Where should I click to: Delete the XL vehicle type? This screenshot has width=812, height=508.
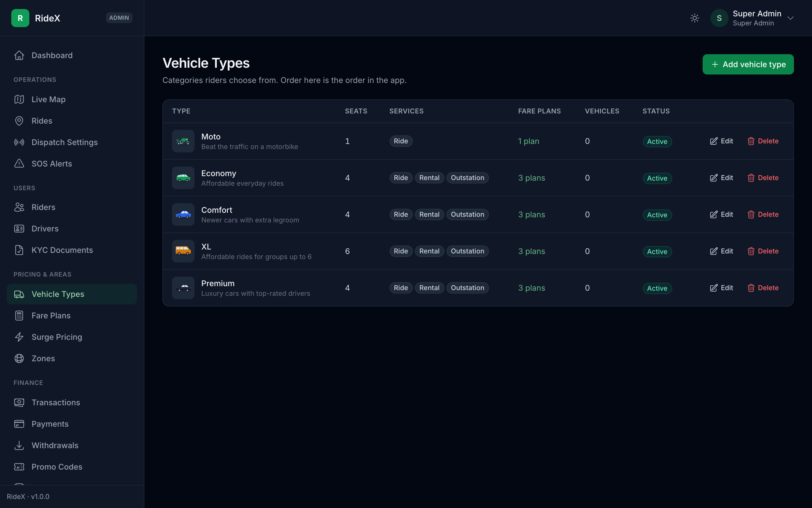pos(763,251)
